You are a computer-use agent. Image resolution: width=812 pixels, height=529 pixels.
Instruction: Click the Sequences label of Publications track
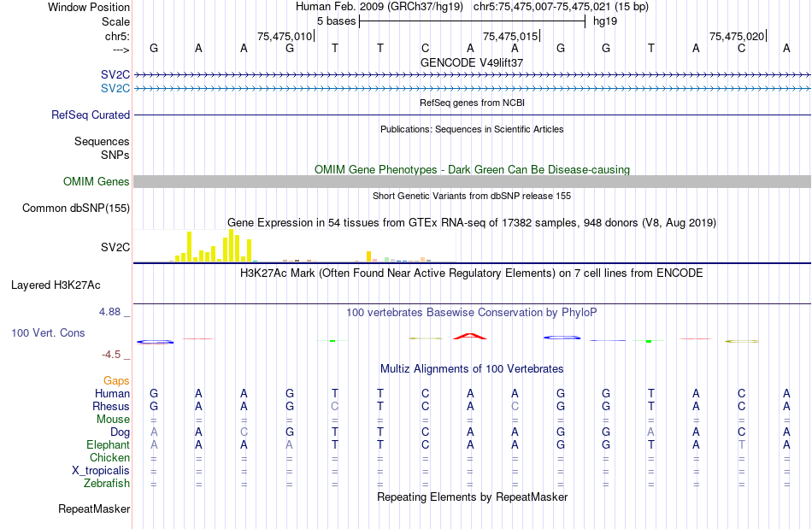click(x=102, y=141)
